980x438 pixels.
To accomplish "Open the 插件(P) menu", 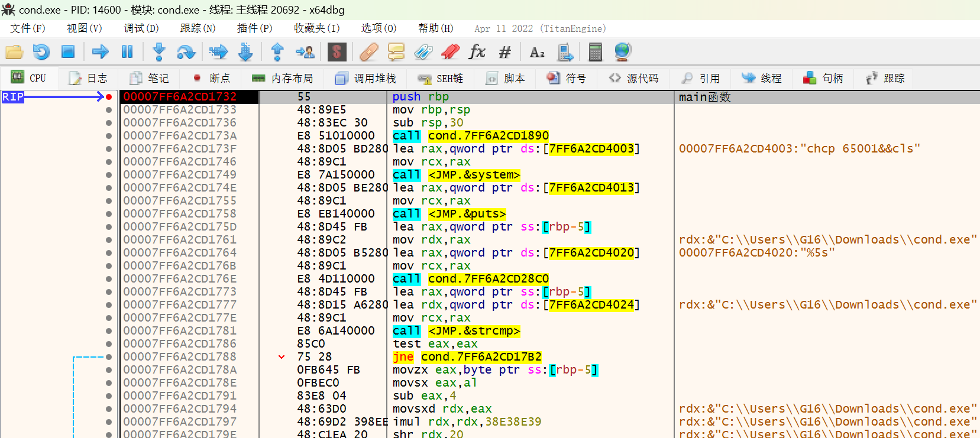I will (254, 28).
